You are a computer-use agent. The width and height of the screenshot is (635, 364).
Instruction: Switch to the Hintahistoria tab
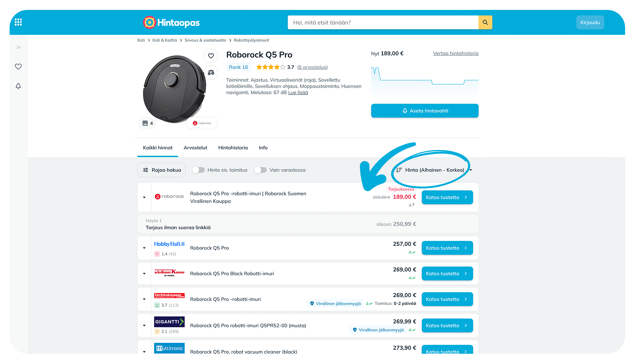pos(233,148)
